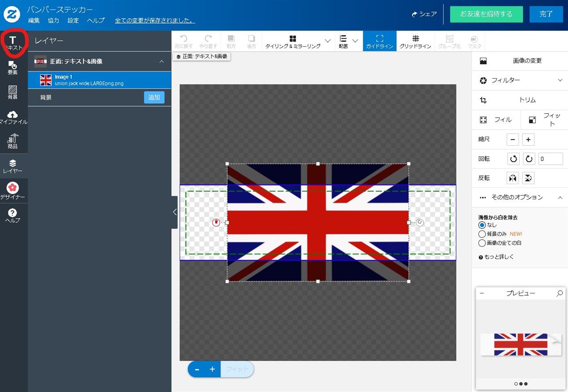
Task: Open the 設定 menu
Action: coord(73,21)
